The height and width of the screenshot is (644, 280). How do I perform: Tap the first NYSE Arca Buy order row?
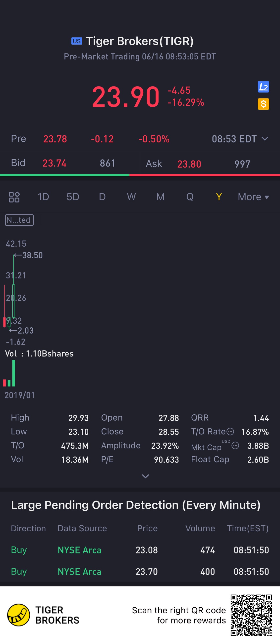click(x=140, y=550)
